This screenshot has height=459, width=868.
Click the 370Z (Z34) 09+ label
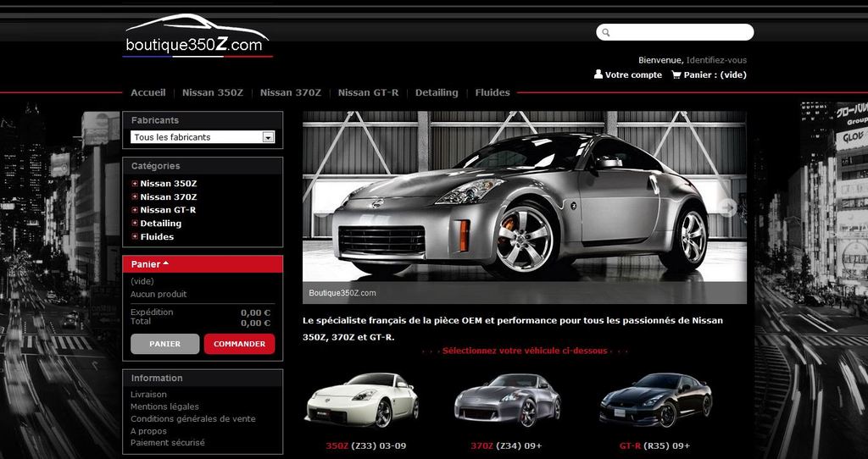tap(506, 445)
